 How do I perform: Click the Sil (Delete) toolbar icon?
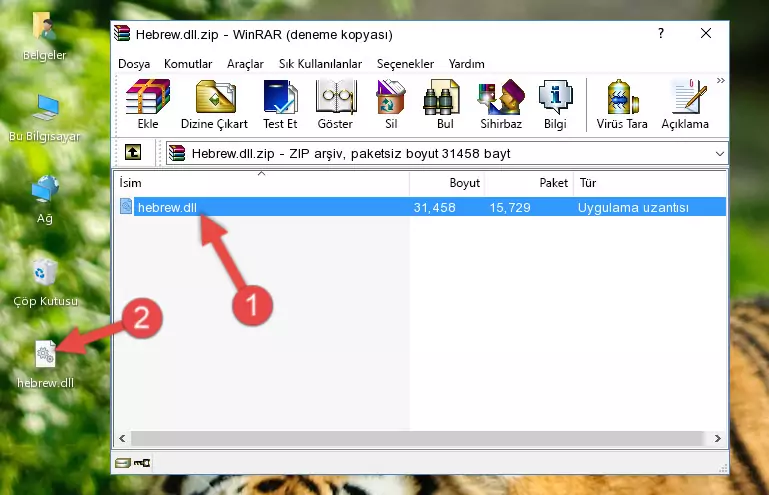(391, 104)
